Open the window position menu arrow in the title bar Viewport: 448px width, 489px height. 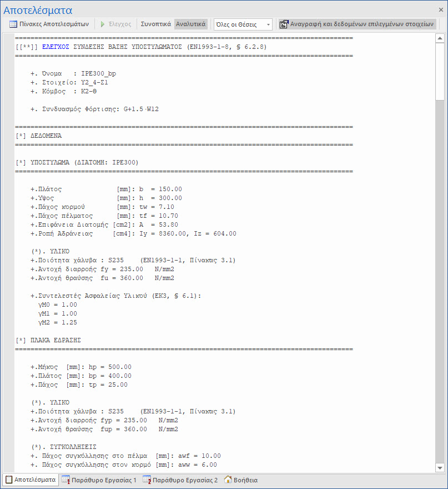point(420,9)
